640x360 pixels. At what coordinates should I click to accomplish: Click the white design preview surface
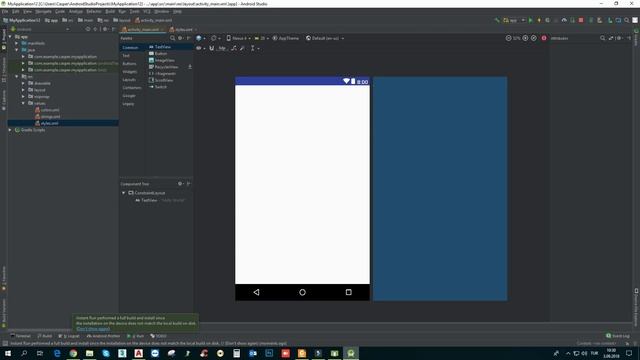pos(302,184)
